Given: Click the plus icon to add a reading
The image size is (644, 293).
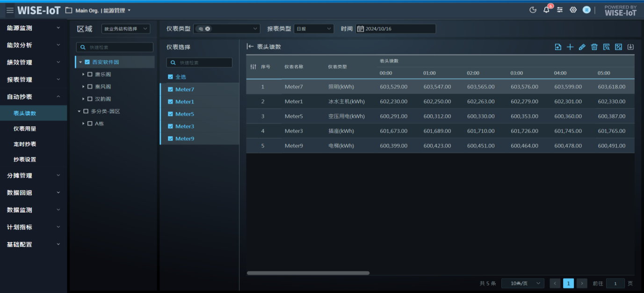Looking at the screenshot, I should 570,47.
